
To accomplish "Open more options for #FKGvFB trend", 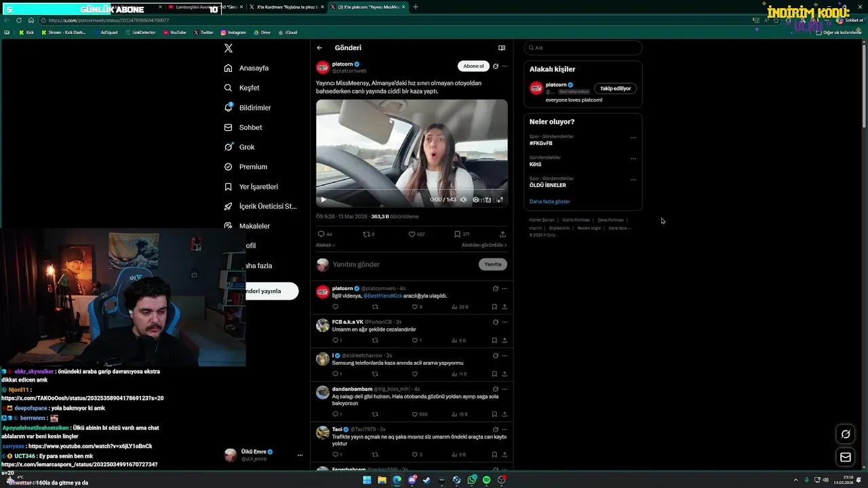I will tap(633, 138).
